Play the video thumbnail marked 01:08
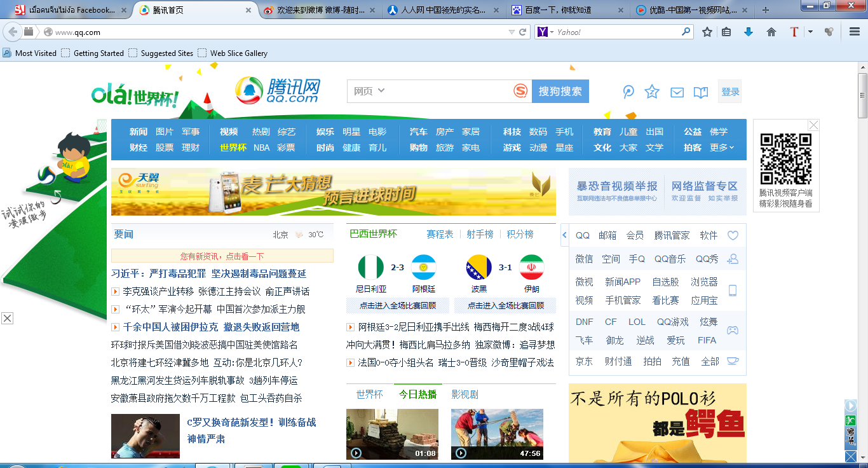The width and height of the screenshot is (868, 468). tap(392, 434)
